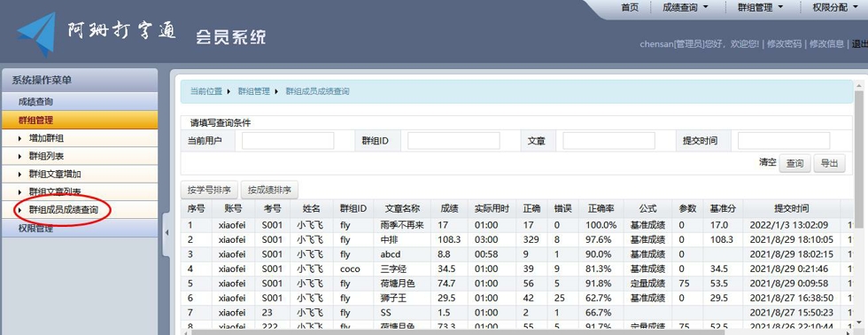Click the 提交时间 column header
The image size is (868, 335).
click(792, 209)
